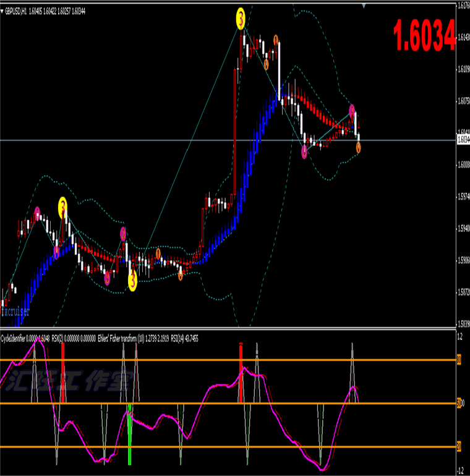Click the RSI(14) 43.7455 indicator value
The width and height of the screenshot is (470, 476).
185,339
